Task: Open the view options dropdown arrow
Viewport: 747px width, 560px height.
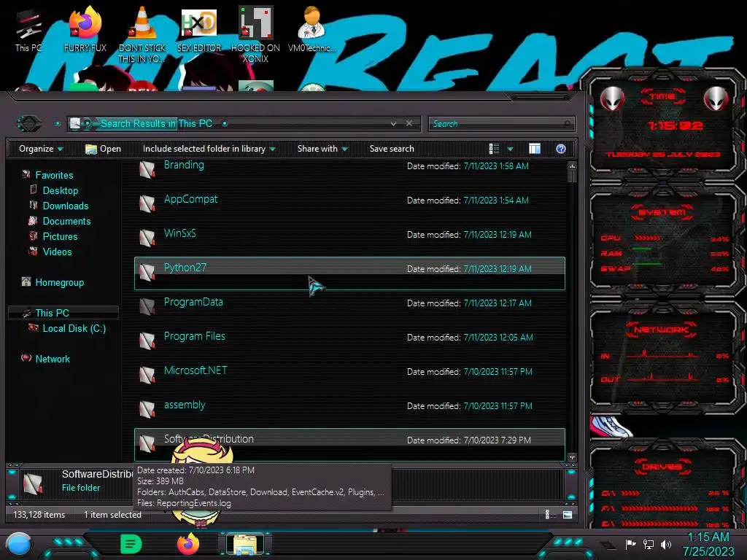Action: 510,149
